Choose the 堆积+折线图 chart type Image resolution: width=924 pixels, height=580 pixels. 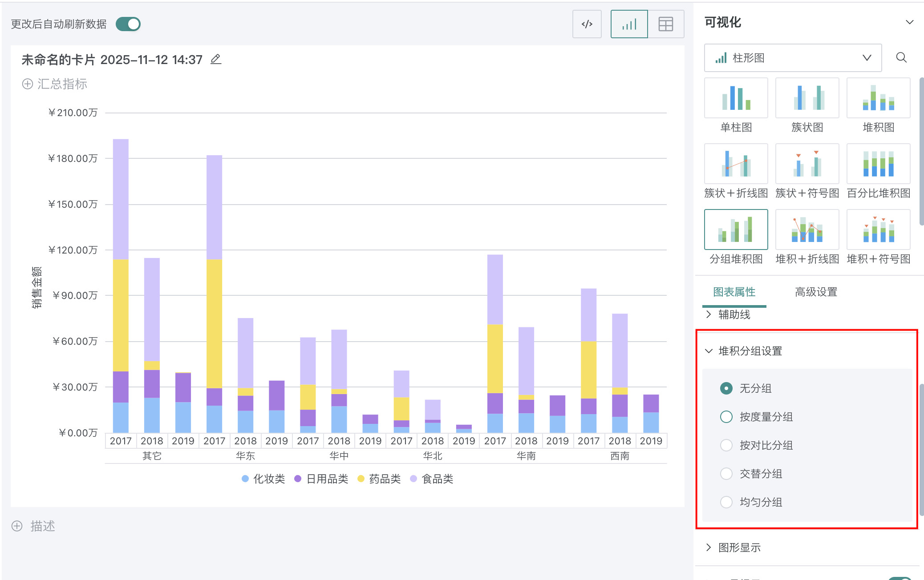click(807, 230)
